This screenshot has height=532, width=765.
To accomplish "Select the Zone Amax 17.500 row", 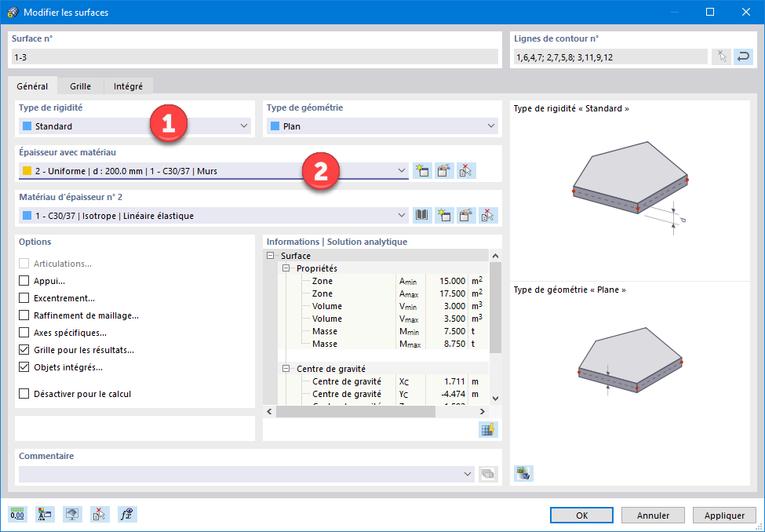I will pos(384,293).
